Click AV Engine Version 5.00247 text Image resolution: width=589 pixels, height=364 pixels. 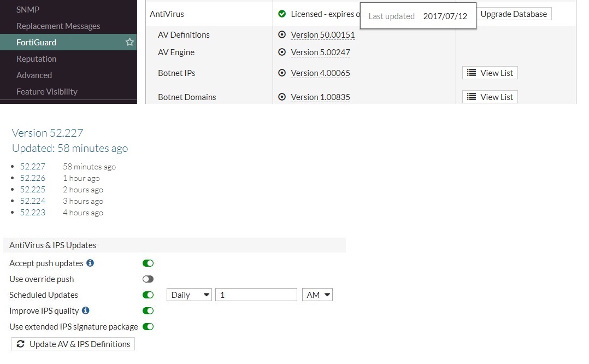pos(320,52)
